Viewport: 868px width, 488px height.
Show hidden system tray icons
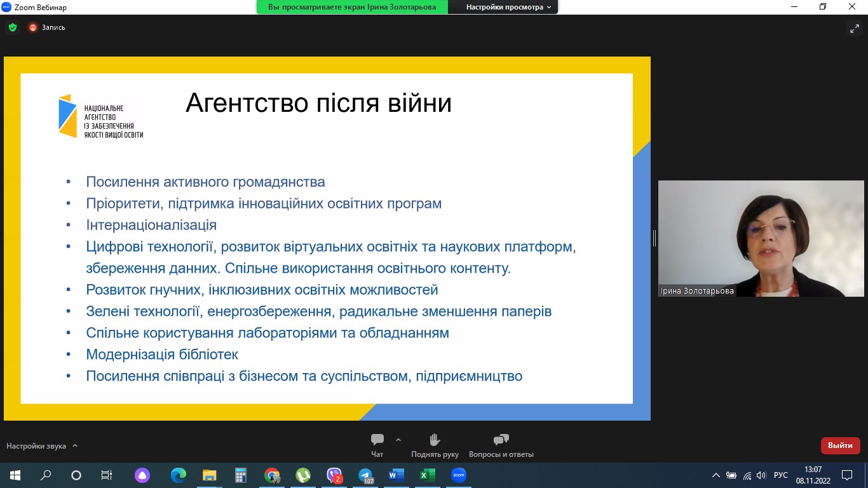(x=716, y=475)
